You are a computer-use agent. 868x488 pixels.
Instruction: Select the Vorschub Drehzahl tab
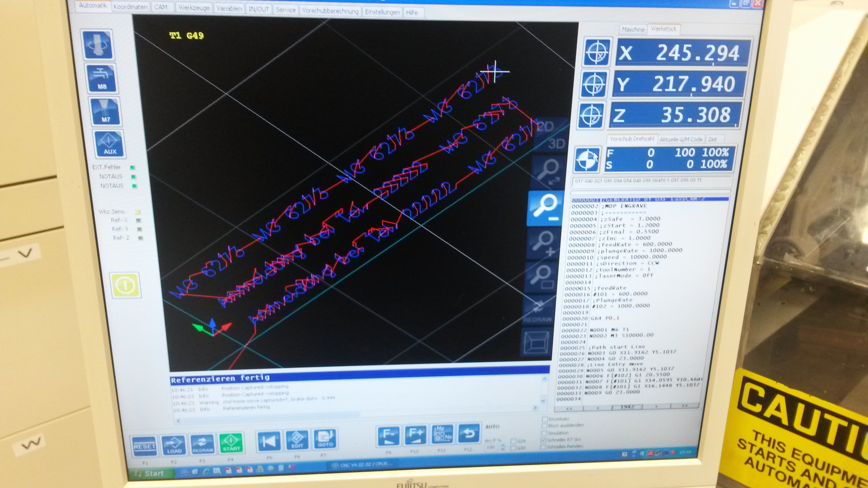pos(632,139)
